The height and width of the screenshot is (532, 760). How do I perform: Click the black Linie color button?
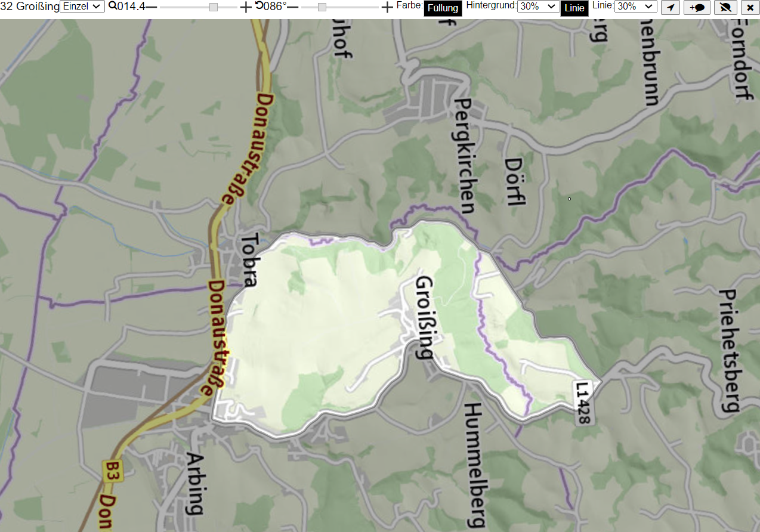click(574, 8)
